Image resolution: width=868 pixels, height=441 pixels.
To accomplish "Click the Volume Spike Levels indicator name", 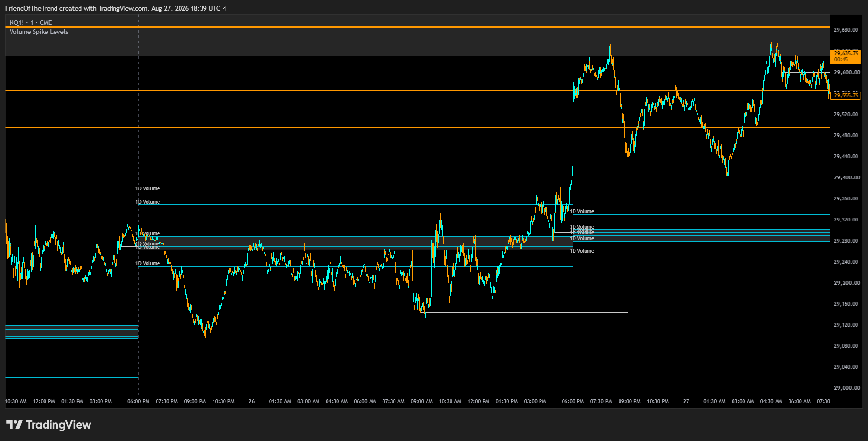I will (x=39, y=32).
